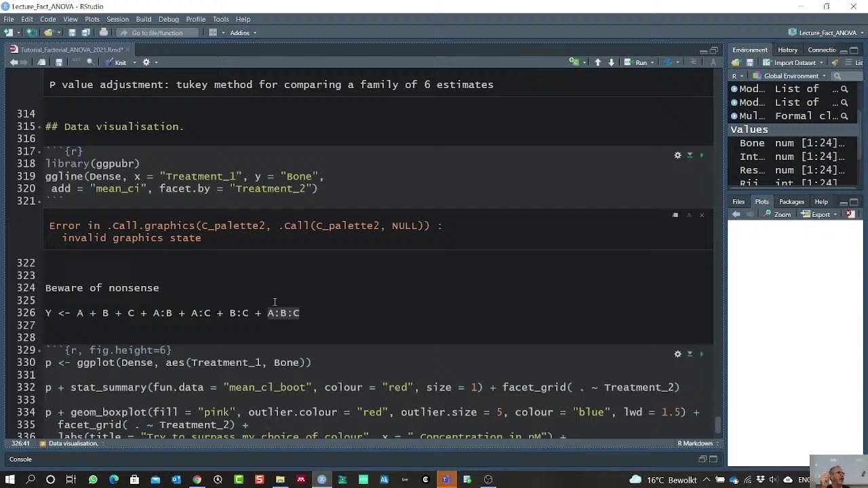
Task: Load workspace icon in Environment pane
Action: (735, 62)
